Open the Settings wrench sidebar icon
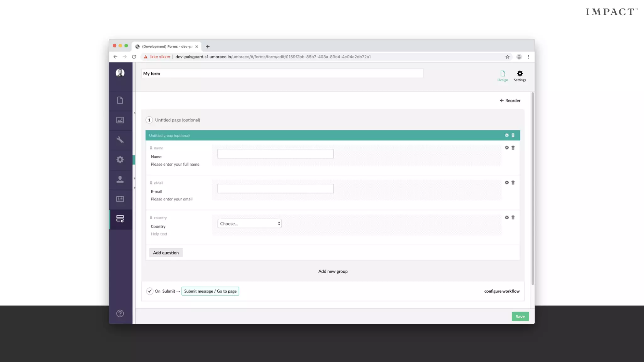The width and height of the screenshot is (644, 362). [x=120, y=140]
